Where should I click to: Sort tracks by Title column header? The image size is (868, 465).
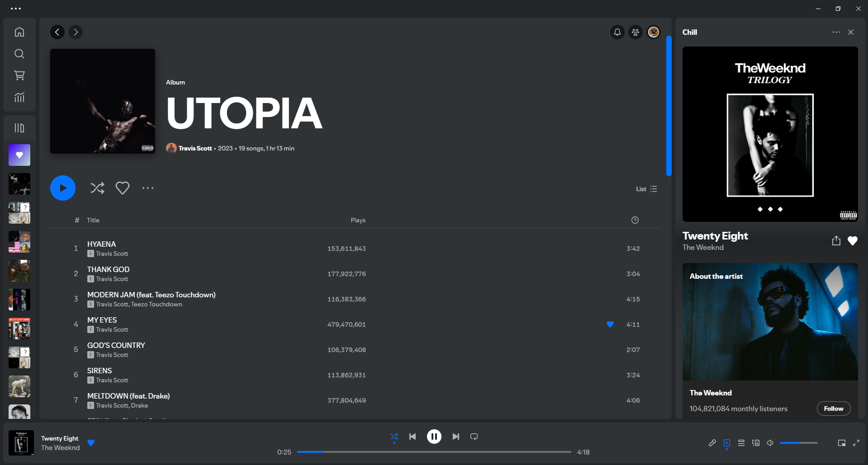[93, 220]
